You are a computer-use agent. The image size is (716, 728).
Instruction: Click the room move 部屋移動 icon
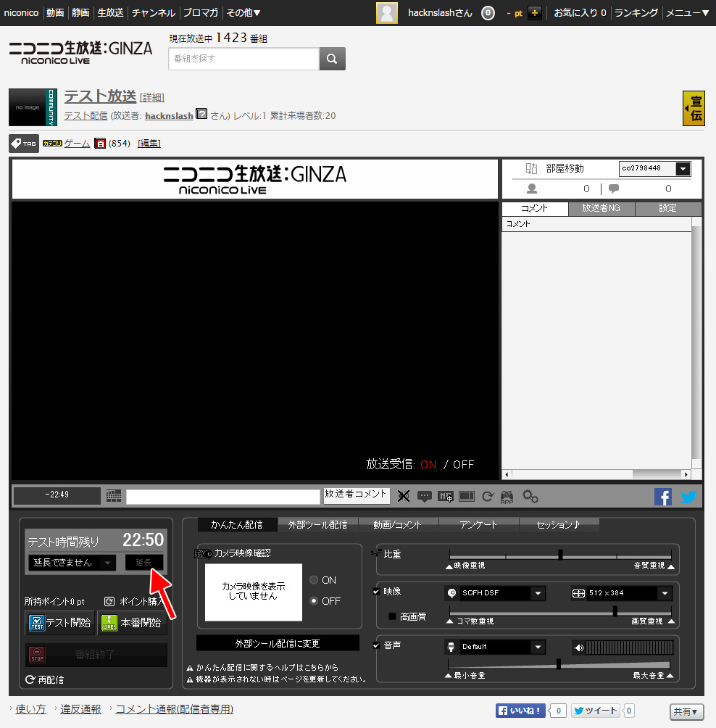coord(531,168)
